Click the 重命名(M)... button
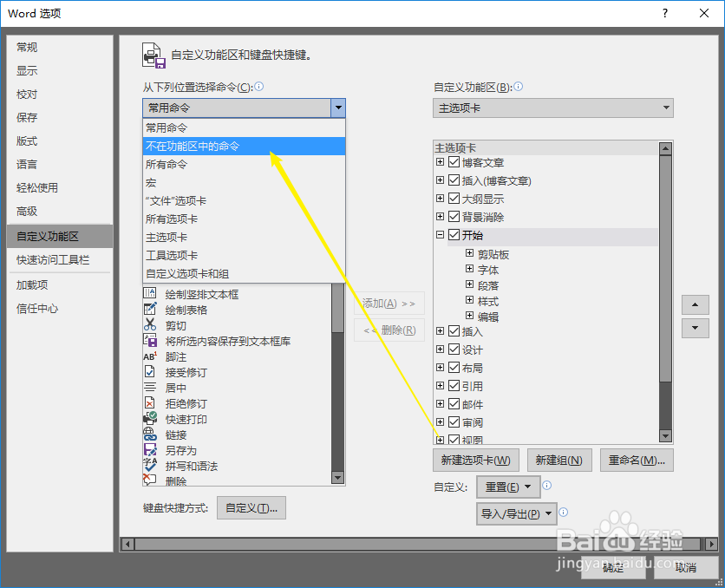The image size is (725, 588). tap(637, 460)
